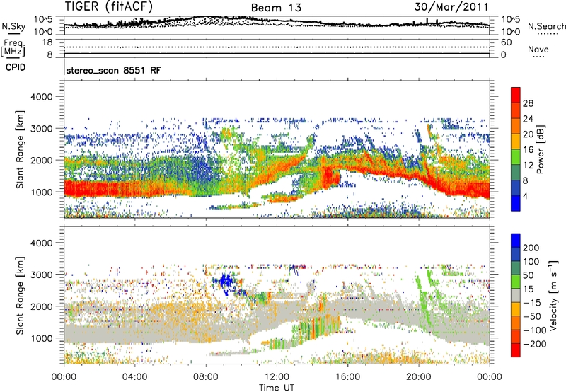The width and height of the screenshot is (566, 392).
Task: Click the velocity colorbar gray segment
Action: click(516, 295)
